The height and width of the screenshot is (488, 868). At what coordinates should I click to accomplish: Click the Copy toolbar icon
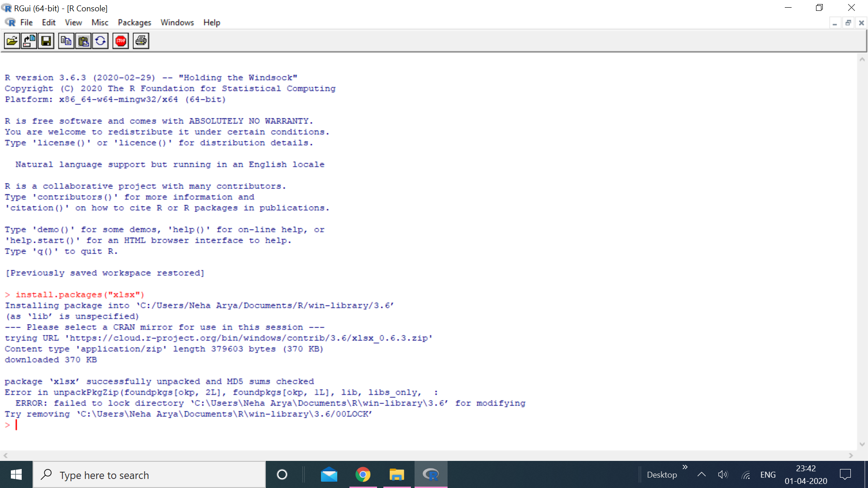(x=66, y=41)
